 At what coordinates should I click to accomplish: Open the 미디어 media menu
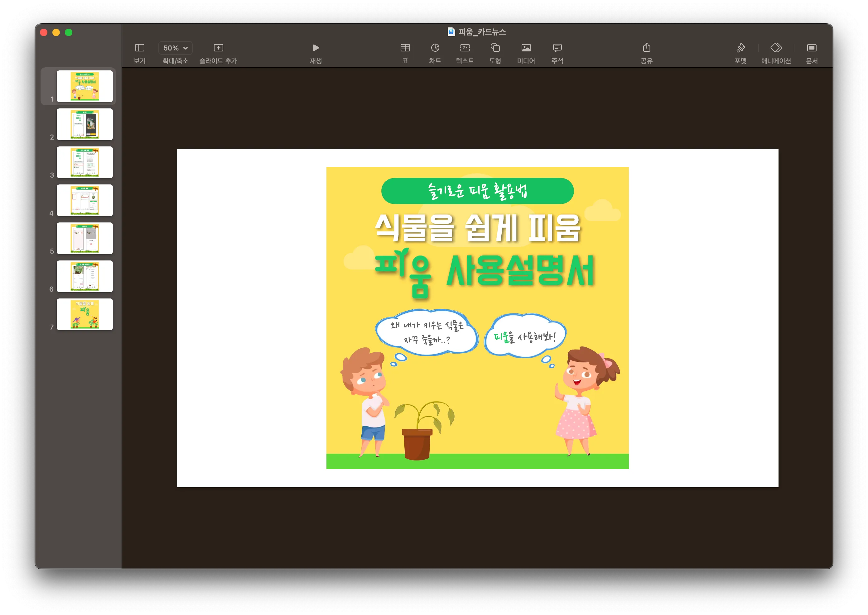pos(526,48)
